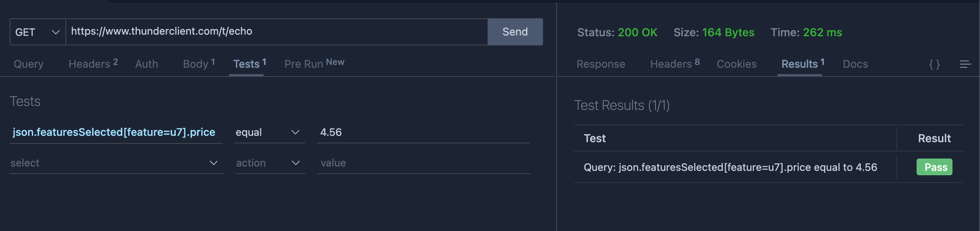Screen dimensions: 980x231
Task: Open the Cookies tab
Action: 736,64
